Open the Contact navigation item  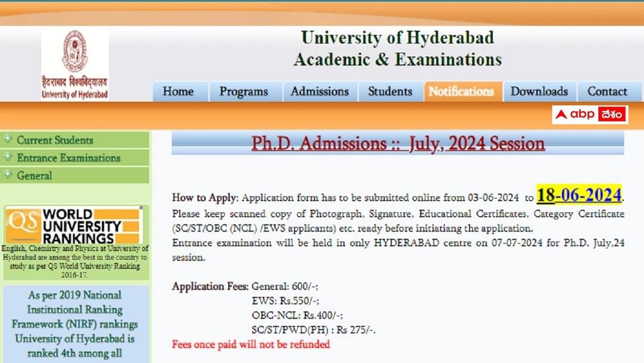[x=608, y=91]
